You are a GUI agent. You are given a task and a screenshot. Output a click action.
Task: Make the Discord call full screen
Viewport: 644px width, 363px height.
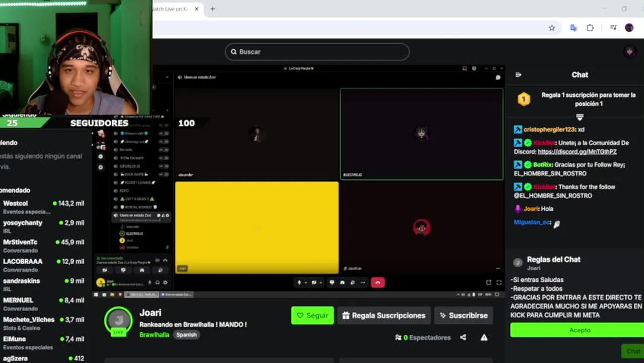[499, 282]
